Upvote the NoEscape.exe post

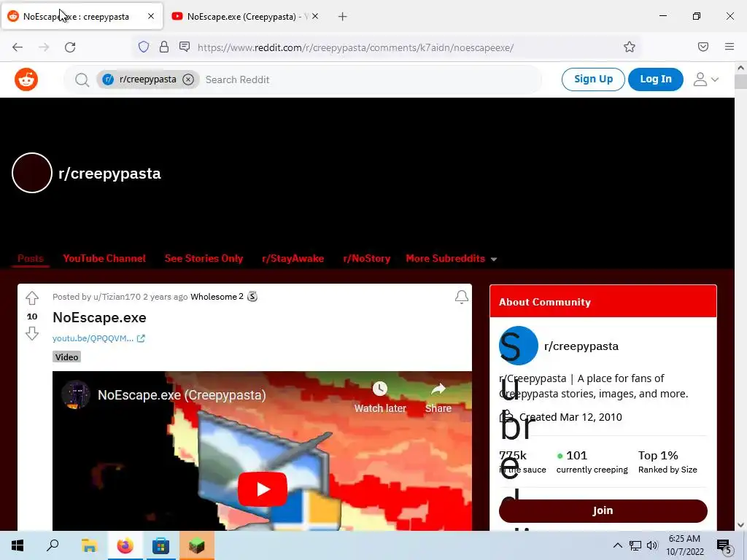32,298
